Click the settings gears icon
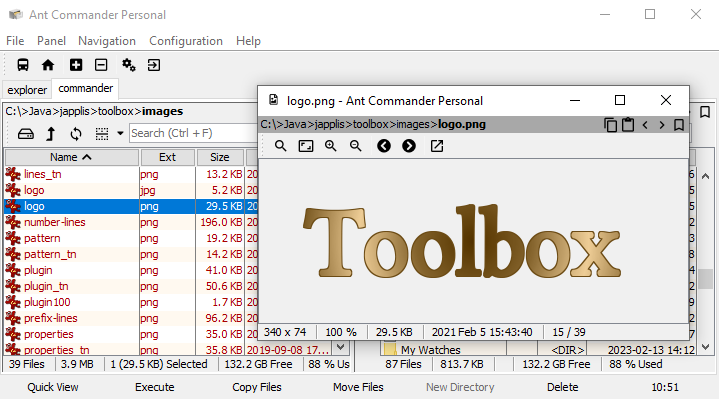Screen dimensions: 719x399 point(129,65)
